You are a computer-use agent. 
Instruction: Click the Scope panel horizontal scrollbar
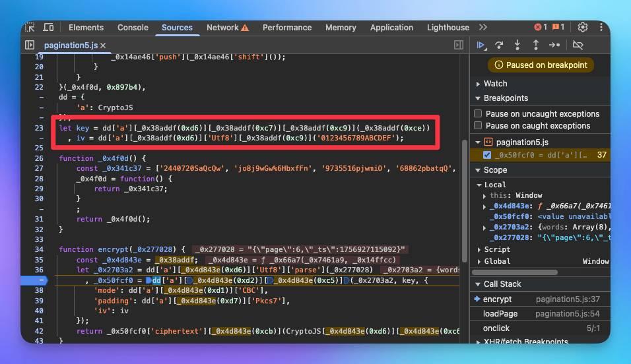pyautogui.click(x=515, y=272)
